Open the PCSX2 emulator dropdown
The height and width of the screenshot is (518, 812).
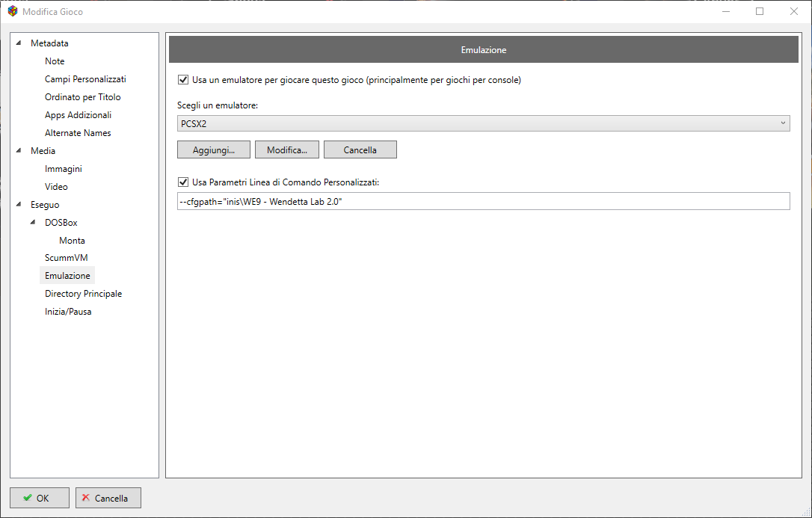click(x=484, y=123)
